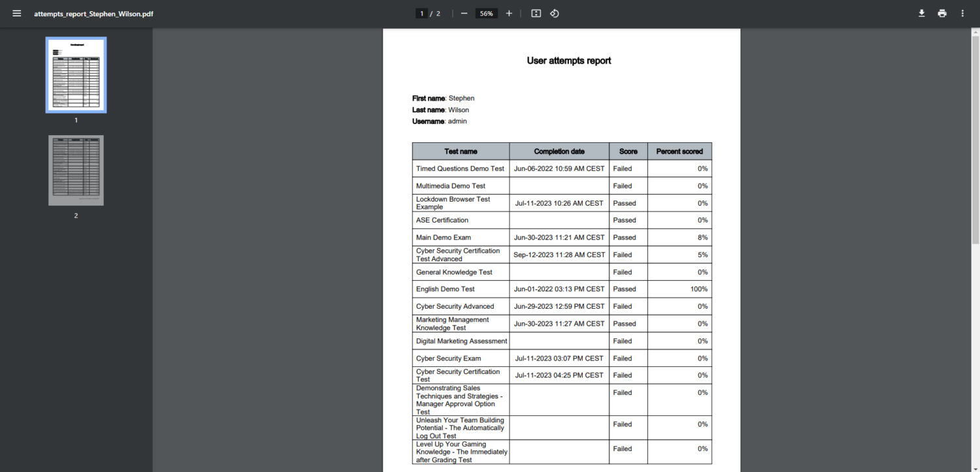
Task: Click the Percent scored column header
Action: point(679,151)
